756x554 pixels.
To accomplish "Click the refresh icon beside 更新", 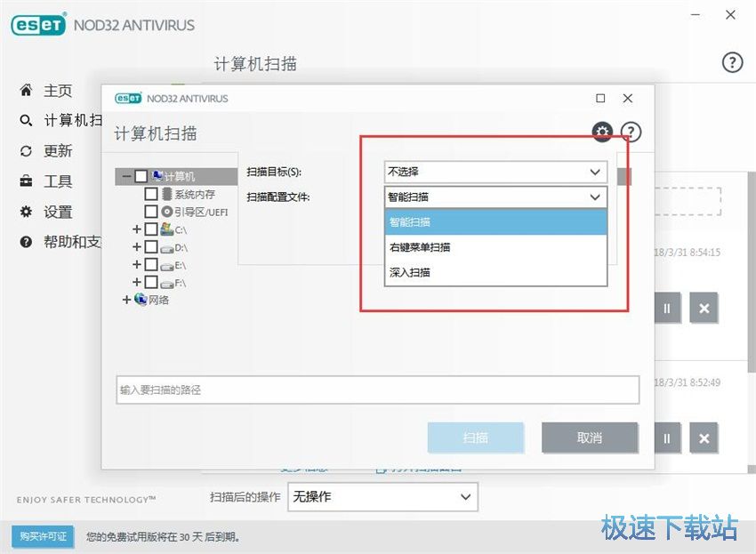I will click(26, 151).
